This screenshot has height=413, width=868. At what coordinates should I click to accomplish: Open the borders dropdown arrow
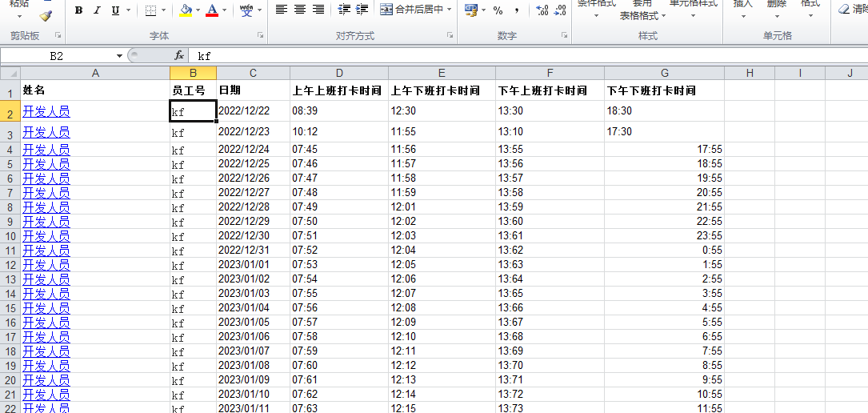[x=164, y=10]
